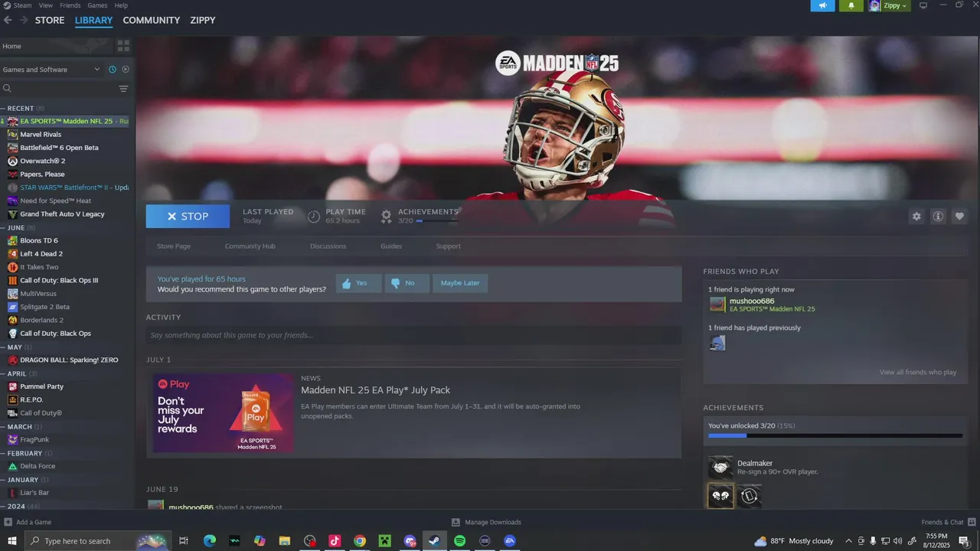This screenshot has height=551, width=980.
Task: Open the Friends menu
Action: tap(70, 5)
